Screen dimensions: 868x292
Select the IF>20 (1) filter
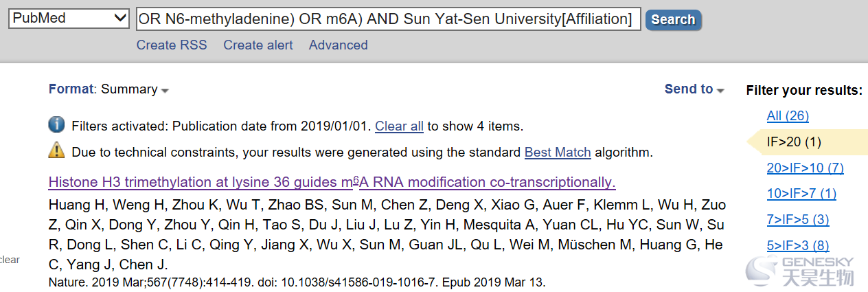pos(794,142)
